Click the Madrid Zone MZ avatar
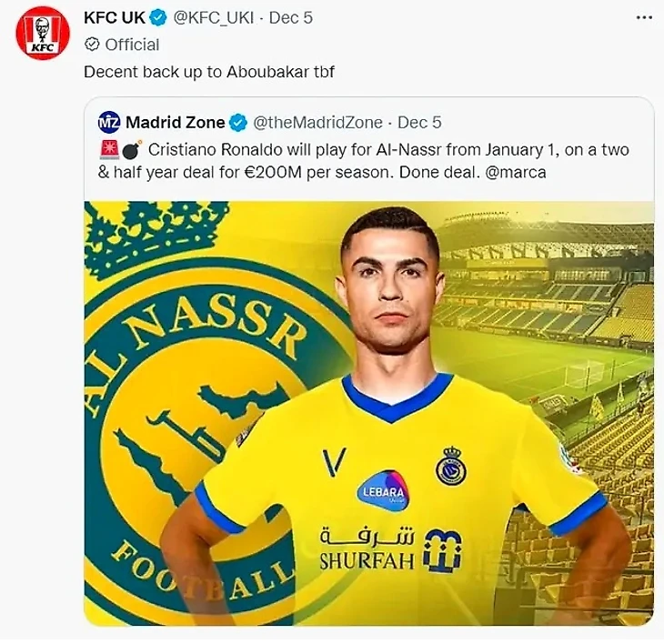Screen dimensions: 664x644 click(x=109, y=122)
